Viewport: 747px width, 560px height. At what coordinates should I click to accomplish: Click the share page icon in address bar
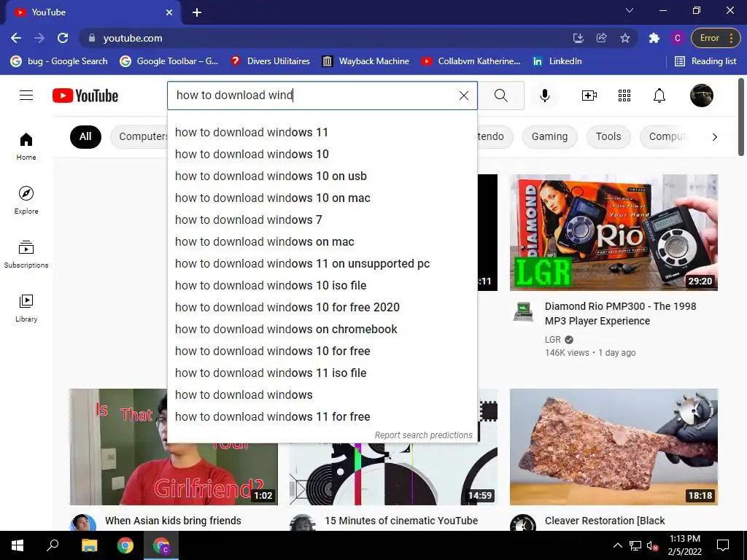[x=602, y=38]
